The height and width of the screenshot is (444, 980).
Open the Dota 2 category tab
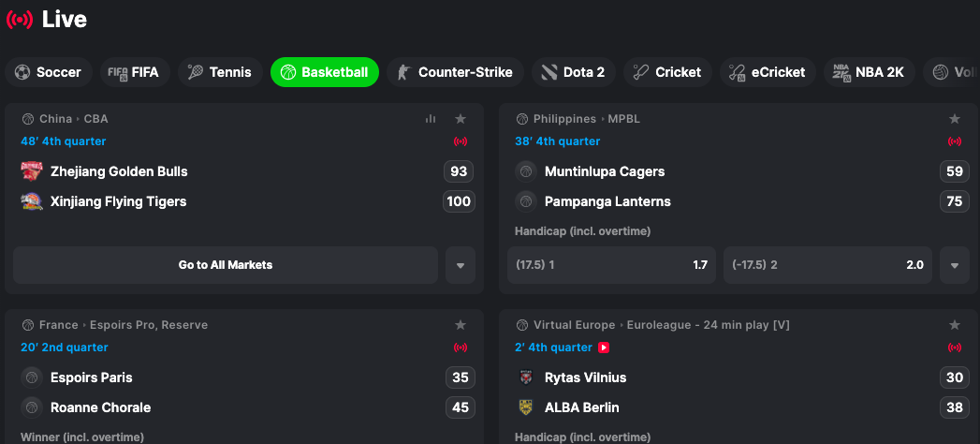[x=574, y=72]
